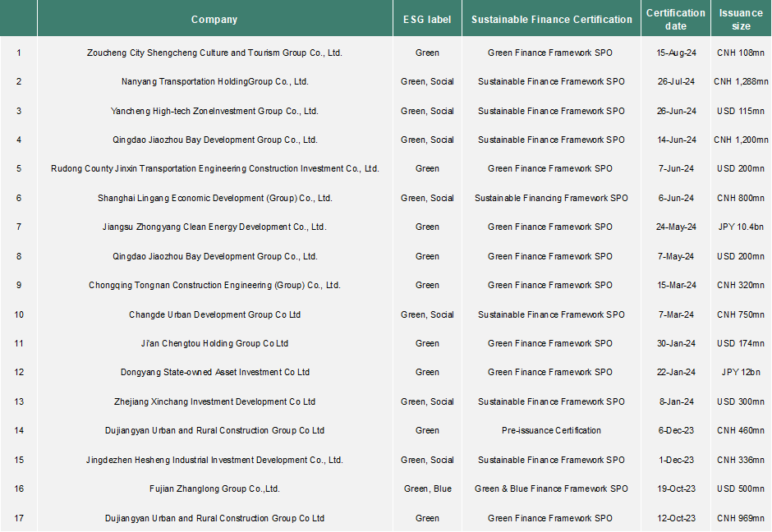This screenshot has height=532, width=772.
Task: Click the CNH 1,200mn issuance size
Action: pos(741,140)
